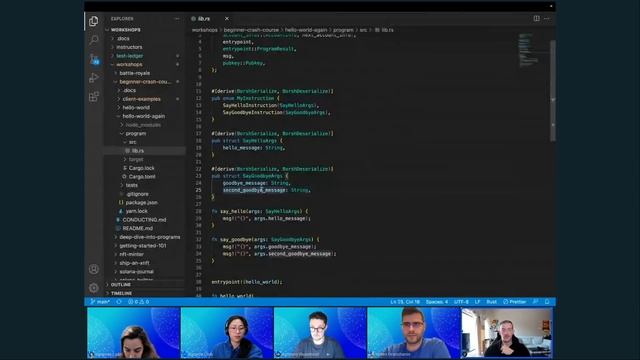
Task: Click the feedback icon in status bar
Action: (x=535, y=302)
